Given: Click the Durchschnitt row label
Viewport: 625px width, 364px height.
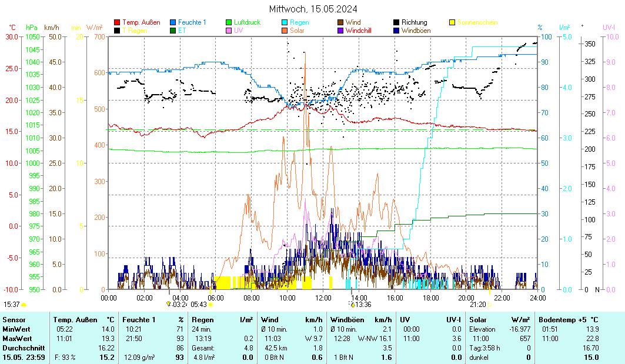Looking at the screenshot, I should [x=24, y=348].
